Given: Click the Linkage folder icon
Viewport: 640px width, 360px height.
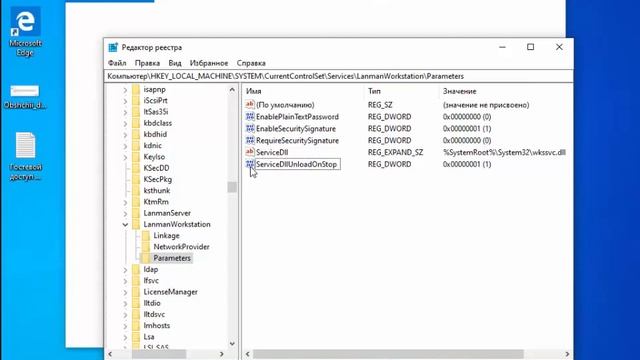Looking at the screenshot, I should (146, 236).
